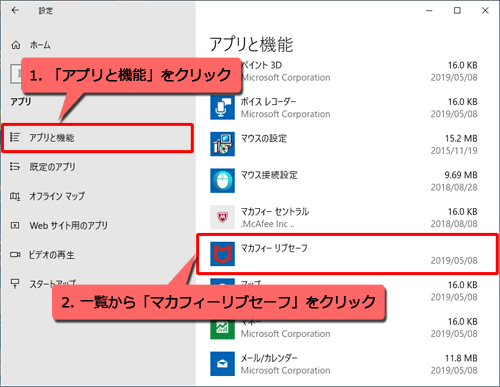Select the ボイス レコーダー app icon
This screenshot has width=500, height=387.
click(222, 107)
